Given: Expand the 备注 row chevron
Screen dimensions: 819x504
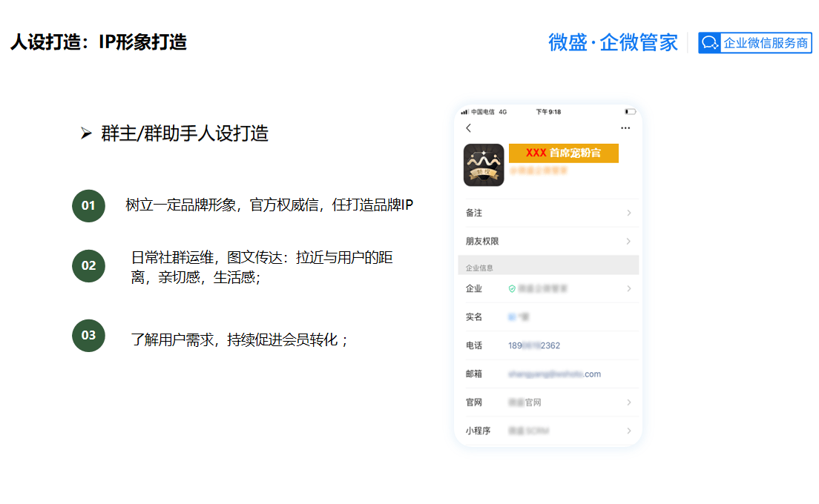Looking at the screenshot, I should [x=629, y=213].
